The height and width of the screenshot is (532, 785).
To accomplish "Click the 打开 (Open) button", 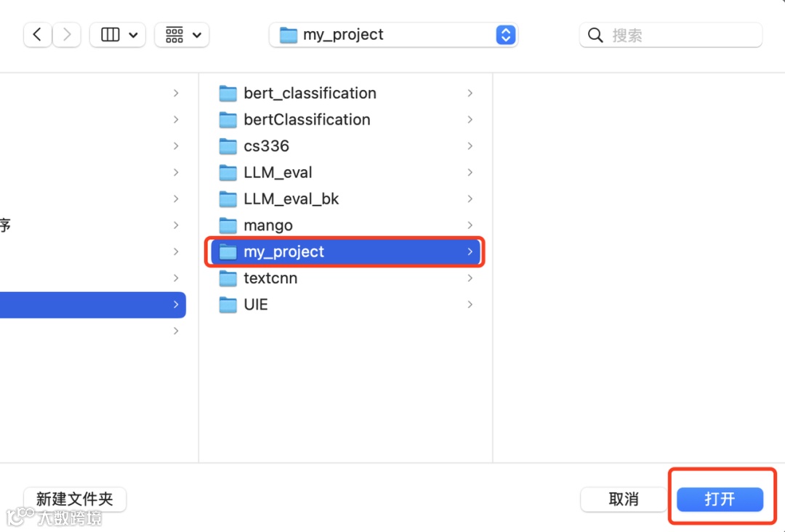I will (720, 499).
